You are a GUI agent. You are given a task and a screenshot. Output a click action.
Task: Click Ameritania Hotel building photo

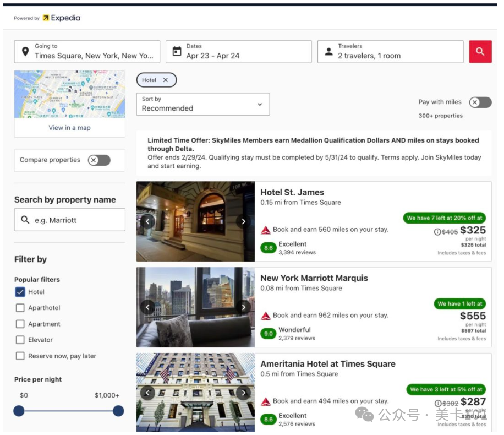click(x=195, y=393)
